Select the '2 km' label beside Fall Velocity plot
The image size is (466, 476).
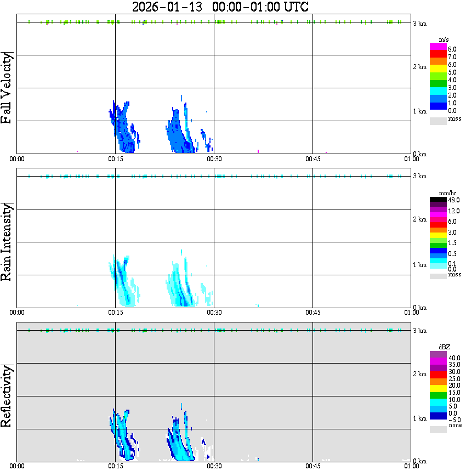[419, 67]
